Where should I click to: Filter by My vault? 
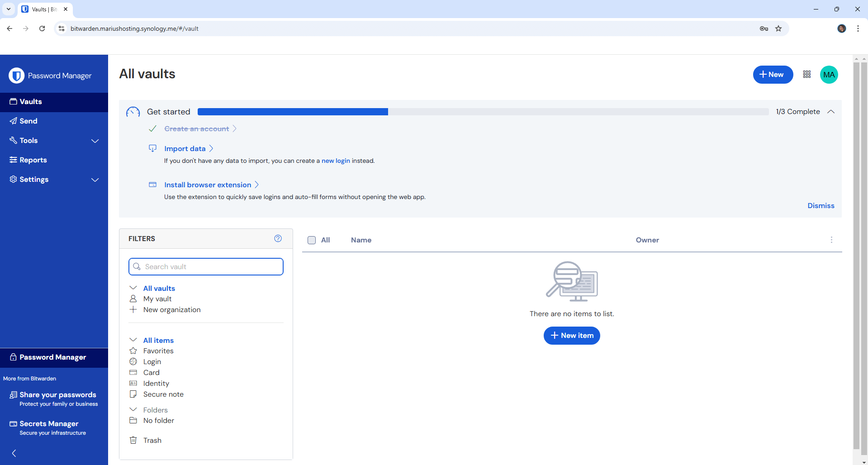pyautogui.click(x=157, y=299)
